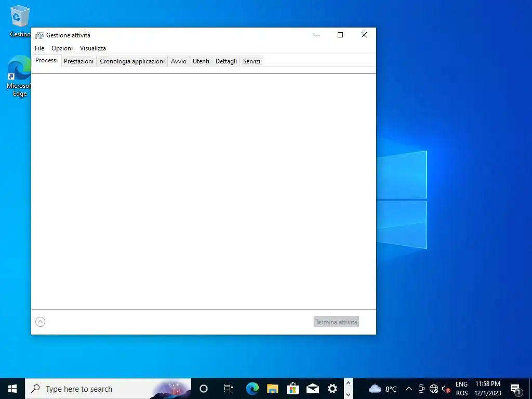Open Task View on the taskbar

(229, 389)
